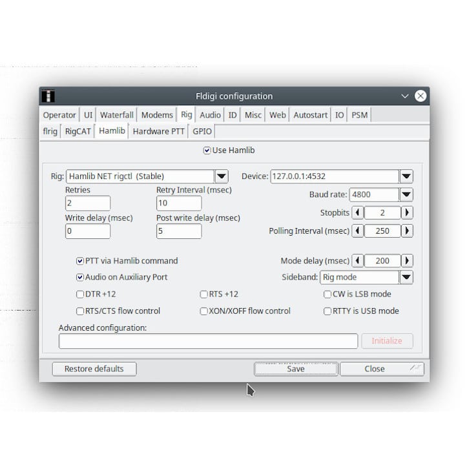Collapse the window using title bar chevron
The height and width of the screenshot is (476, 476).
(405, 96)
